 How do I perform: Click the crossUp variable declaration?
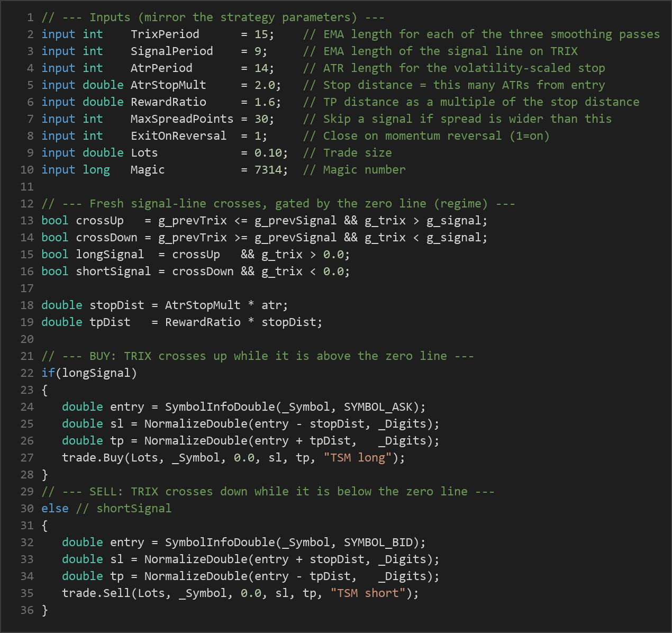click(100, 221)
